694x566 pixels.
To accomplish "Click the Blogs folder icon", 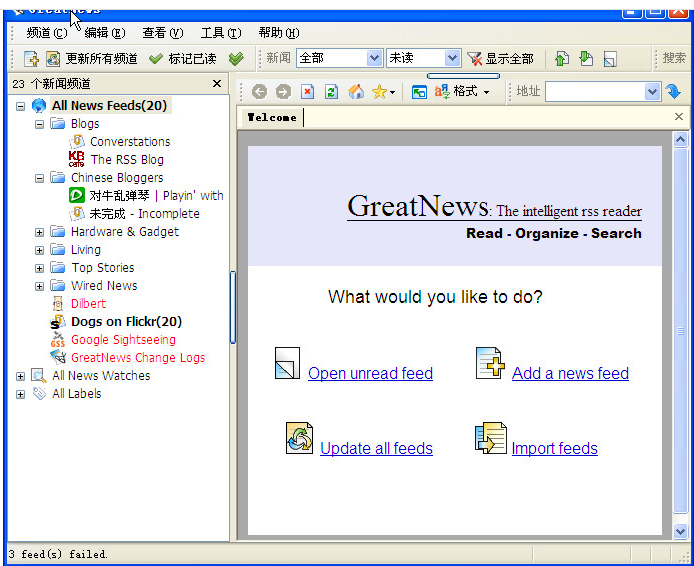I will coord(58,123).
